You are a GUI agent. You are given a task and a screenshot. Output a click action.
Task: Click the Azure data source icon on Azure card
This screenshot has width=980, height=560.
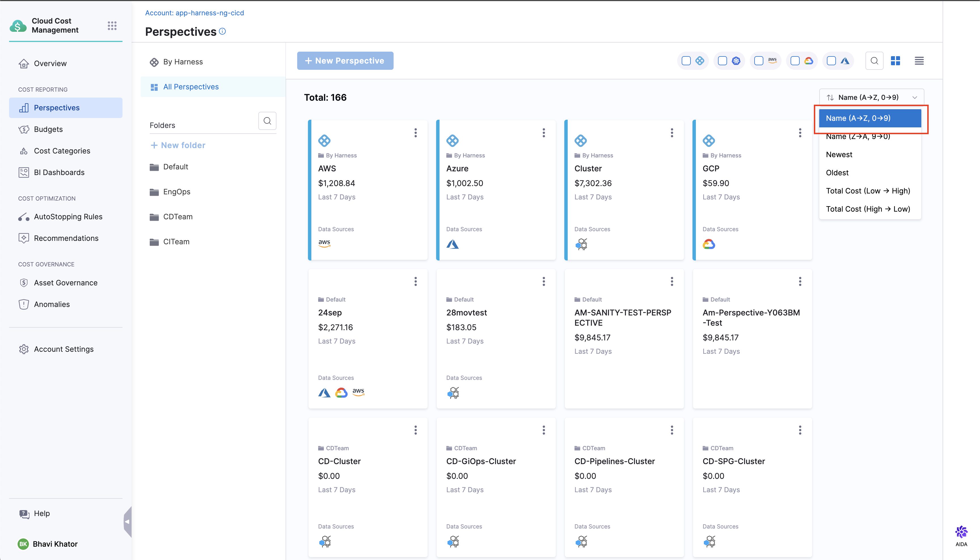(x=453, y=244)
